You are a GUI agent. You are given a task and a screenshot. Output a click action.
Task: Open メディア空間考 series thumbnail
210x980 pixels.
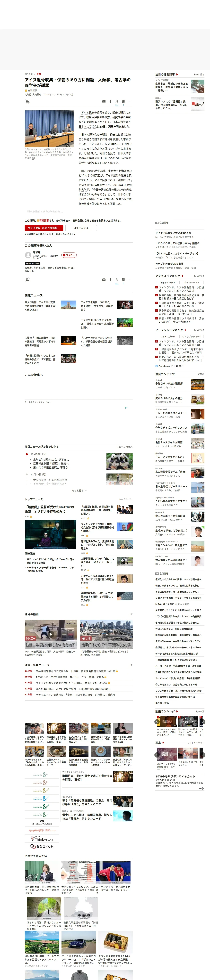point(197,86)
